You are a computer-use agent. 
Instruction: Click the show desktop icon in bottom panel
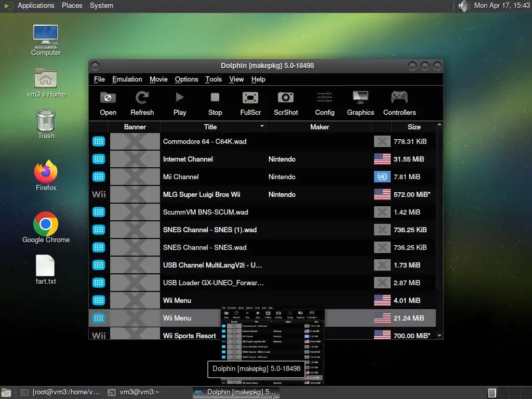(x=6, y=393)
